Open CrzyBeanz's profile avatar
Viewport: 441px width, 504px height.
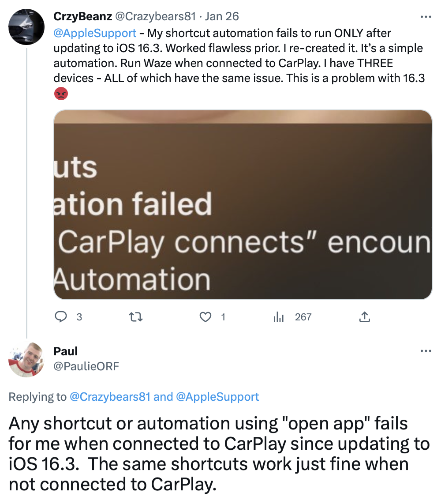pyautogui.click(x=26, y=26)
